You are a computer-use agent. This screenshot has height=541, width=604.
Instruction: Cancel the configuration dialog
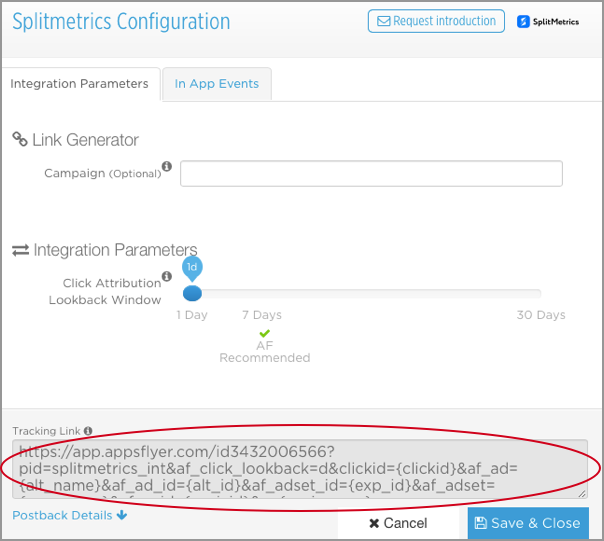pos(398,523)
